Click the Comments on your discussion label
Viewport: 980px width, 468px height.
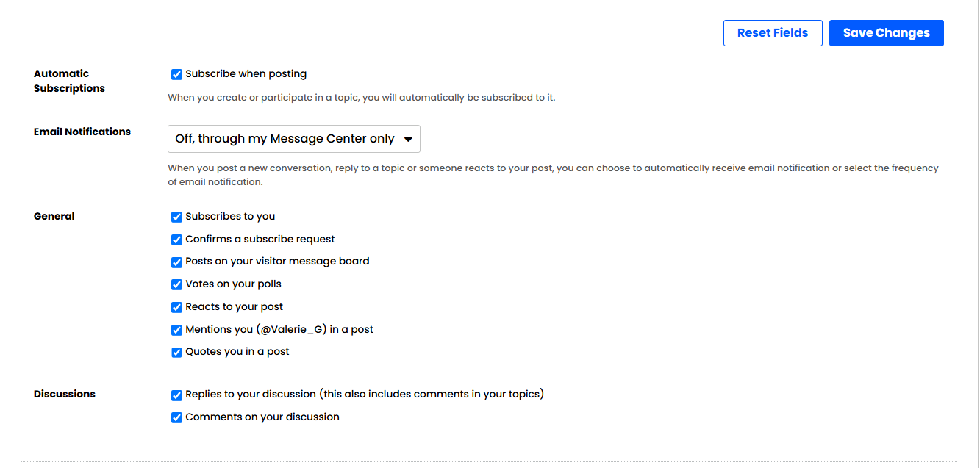[262, 417]
